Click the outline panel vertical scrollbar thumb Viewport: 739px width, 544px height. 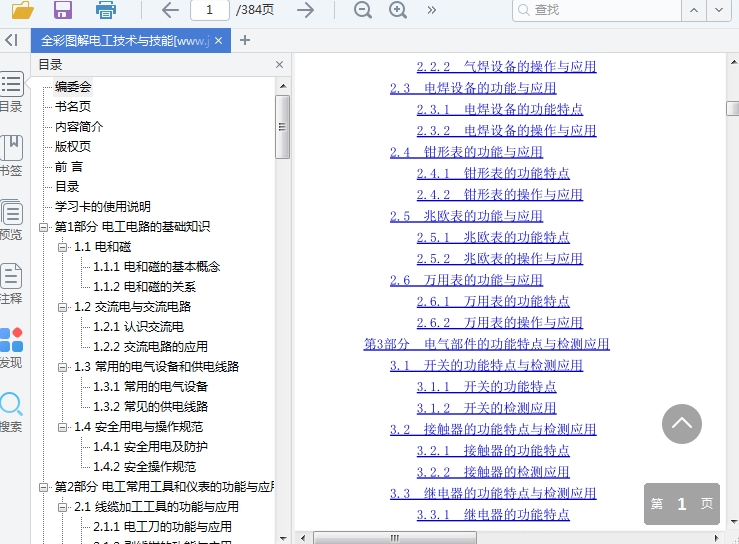tap(282, 127)
